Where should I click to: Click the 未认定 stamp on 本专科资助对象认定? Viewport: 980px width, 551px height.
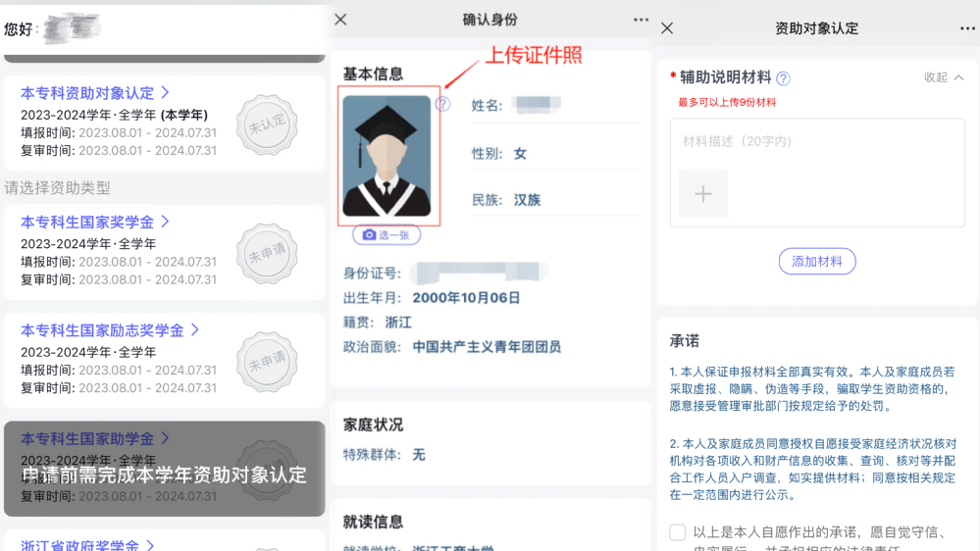click(265, 126)
